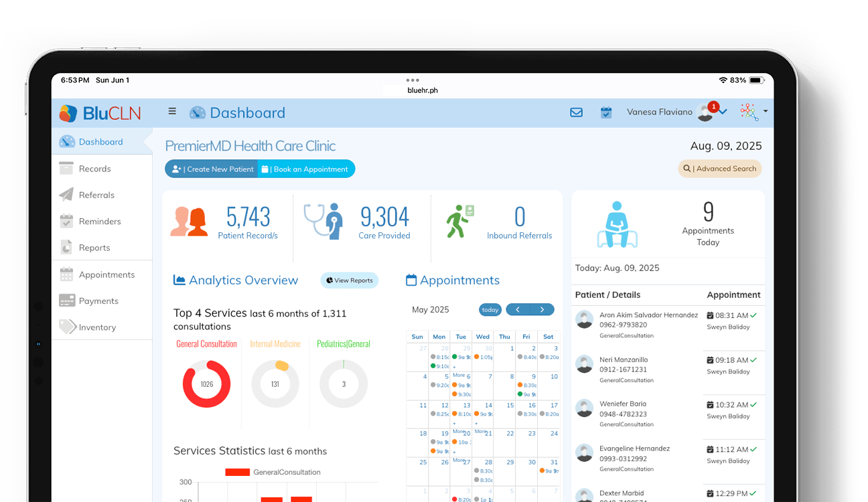Expand Vanesa Flaviano user dropdown
This screenshot has width=868, height=502.
tap(723, 112)
